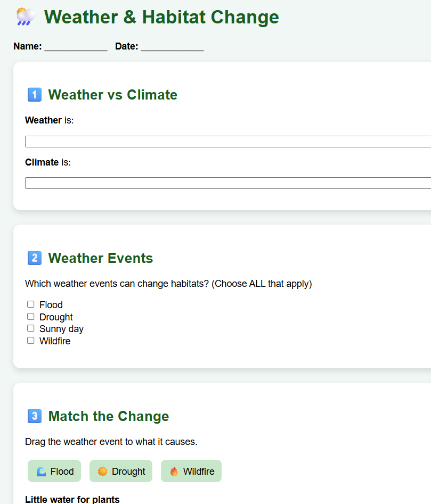Click the "Little water for plants" drop label
This screenshot has height=504, width=431.
72,499
